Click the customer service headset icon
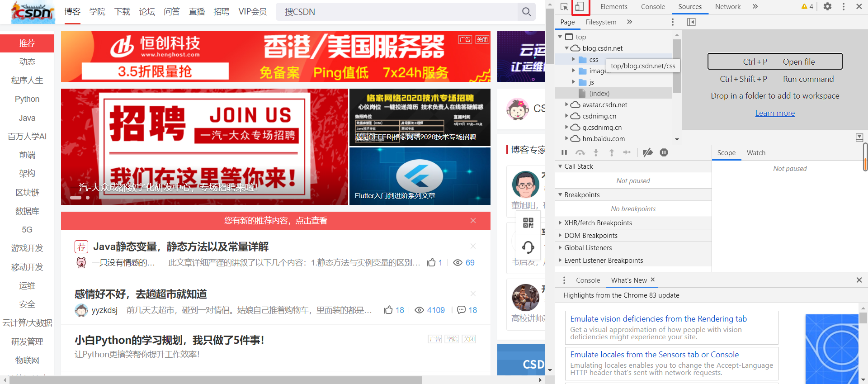Screen dimensions: 868x384 point(528,247)
